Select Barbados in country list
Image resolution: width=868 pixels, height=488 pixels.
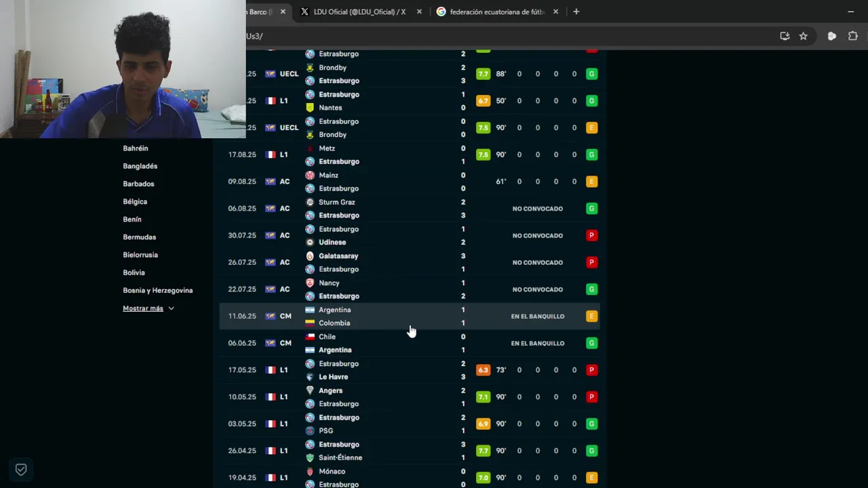point(138,184)
